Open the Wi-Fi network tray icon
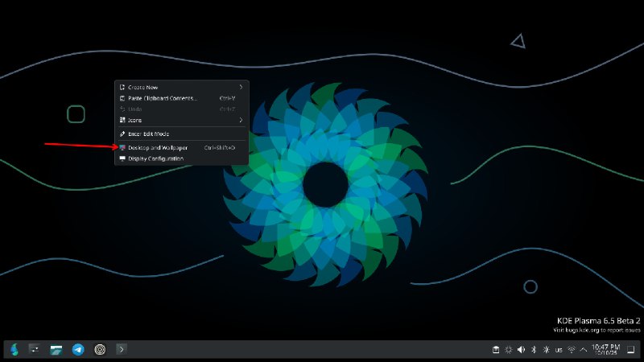This screenshot has width=644, height=362. point(572,350)
